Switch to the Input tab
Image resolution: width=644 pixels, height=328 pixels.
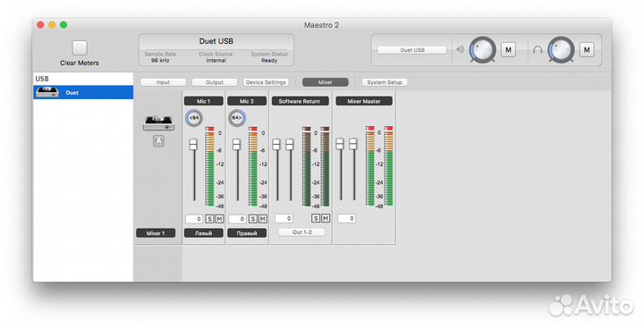click(x=163, y=82)
